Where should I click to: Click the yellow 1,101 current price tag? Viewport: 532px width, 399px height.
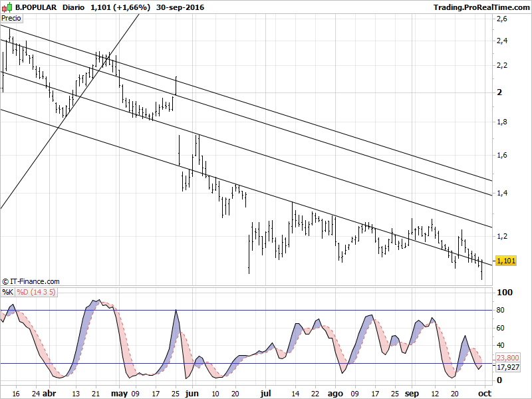(506, 261)
